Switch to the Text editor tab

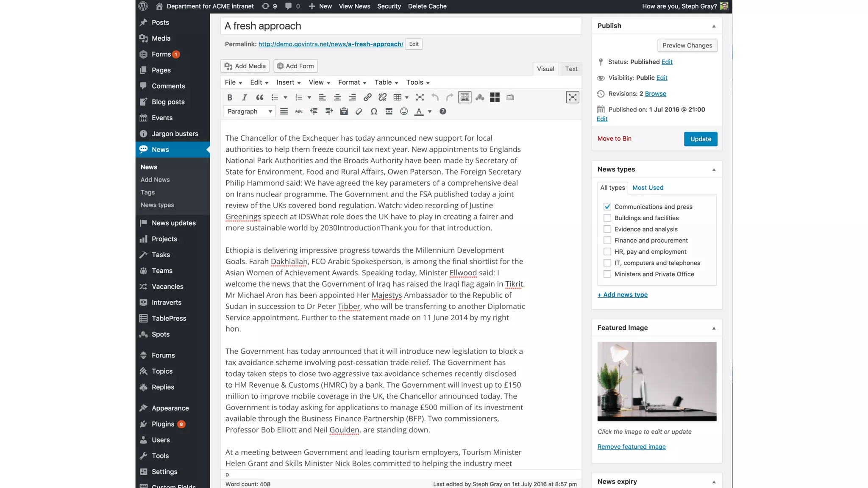(x=571, y=69)
